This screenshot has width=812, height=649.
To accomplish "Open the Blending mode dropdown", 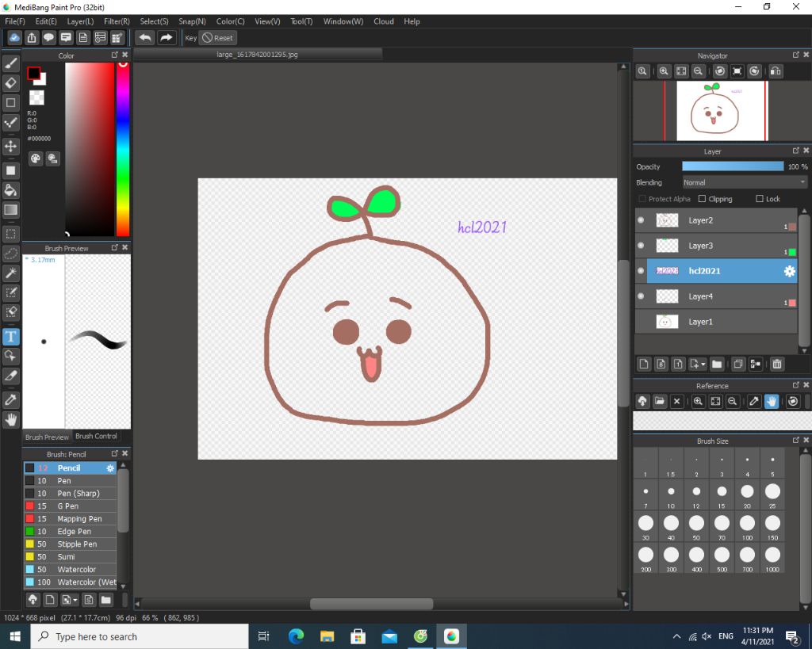I will coord(744,182).
